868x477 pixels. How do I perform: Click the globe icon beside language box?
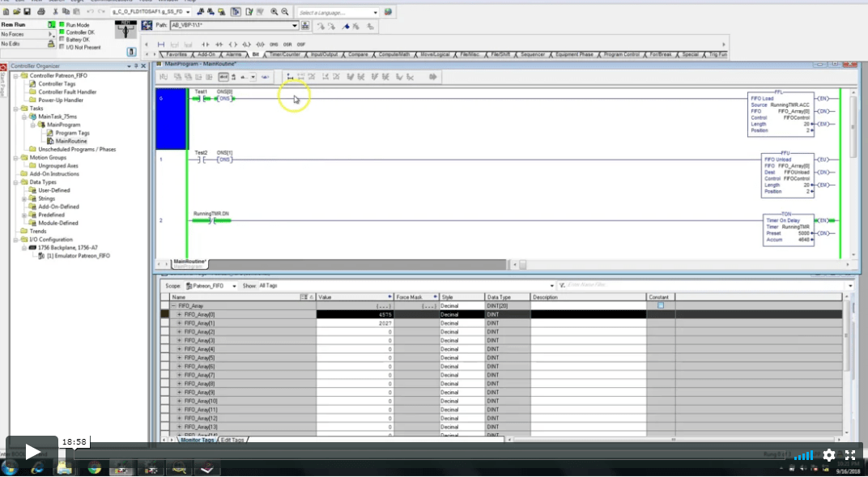(388, 11)
